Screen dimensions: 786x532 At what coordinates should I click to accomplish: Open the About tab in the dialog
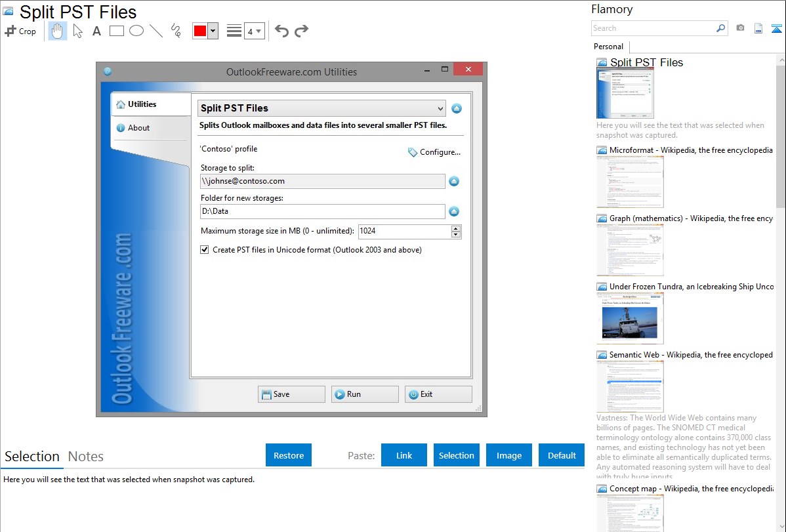click(151, 128)
